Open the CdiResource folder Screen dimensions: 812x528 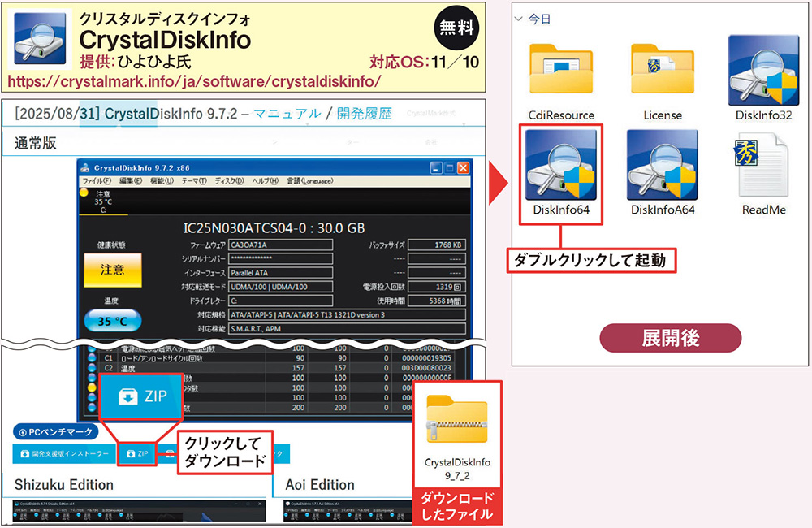point(561,70)
